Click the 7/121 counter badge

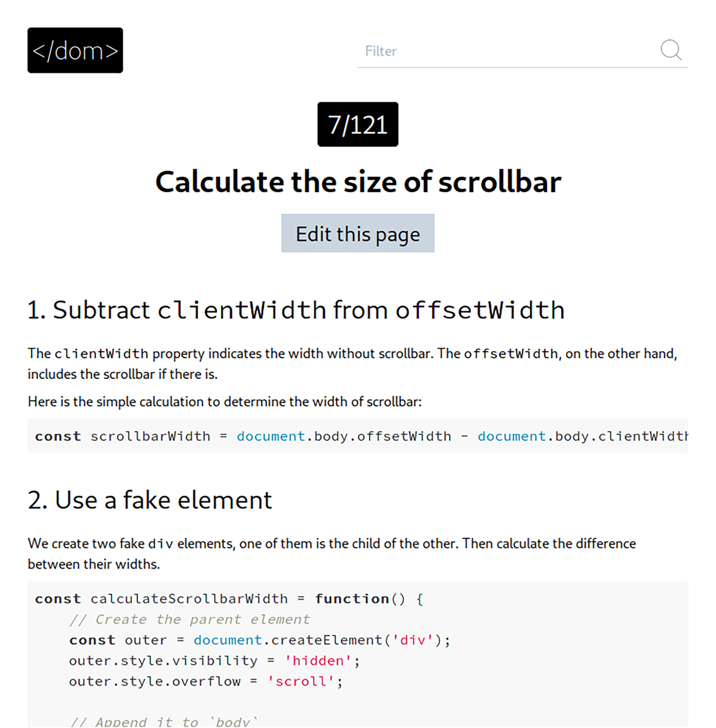pos(358,124)
